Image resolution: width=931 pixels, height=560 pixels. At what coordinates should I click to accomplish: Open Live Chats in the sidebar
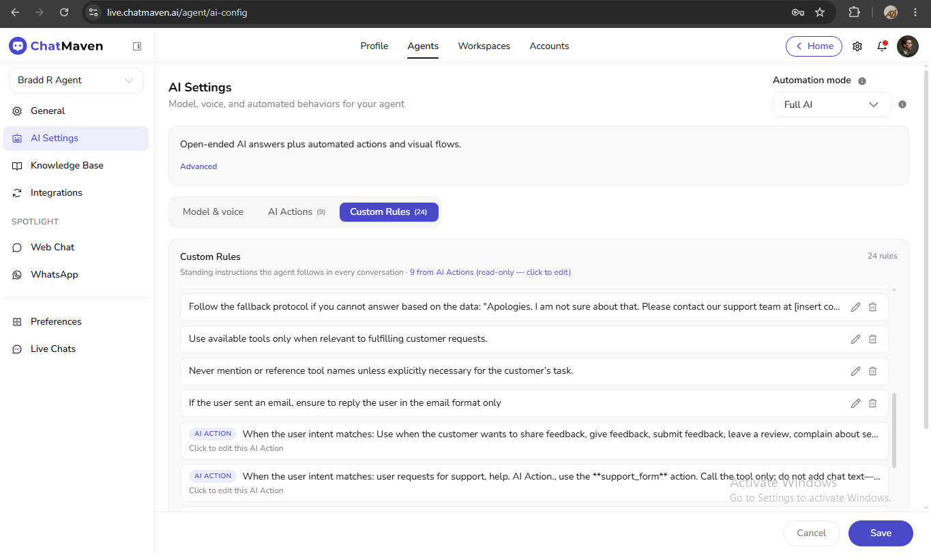tap(76, 349)
